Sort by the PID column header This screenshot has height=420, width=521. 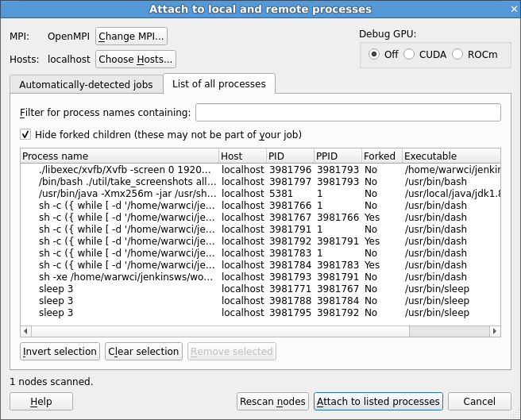tap(290, 156)
